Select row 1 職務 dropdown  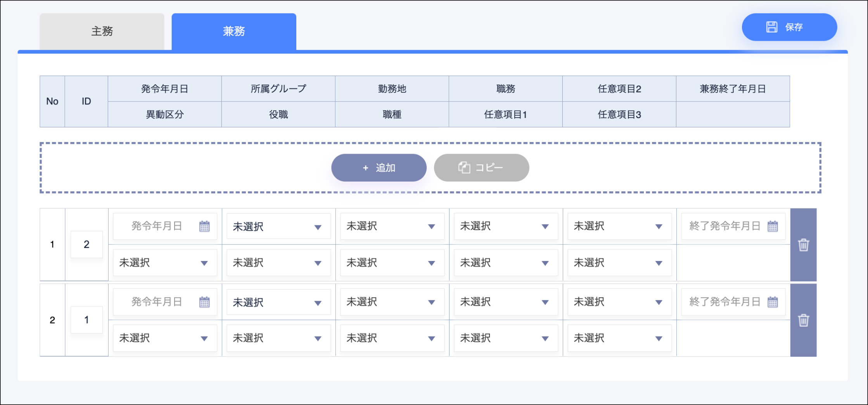pyautogui.click(x=506, y=227)
